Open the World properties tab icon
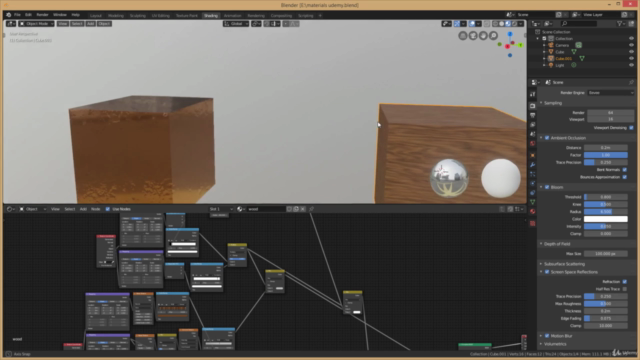The height and width of the screenshot is (360, 640). coord(532,144)
